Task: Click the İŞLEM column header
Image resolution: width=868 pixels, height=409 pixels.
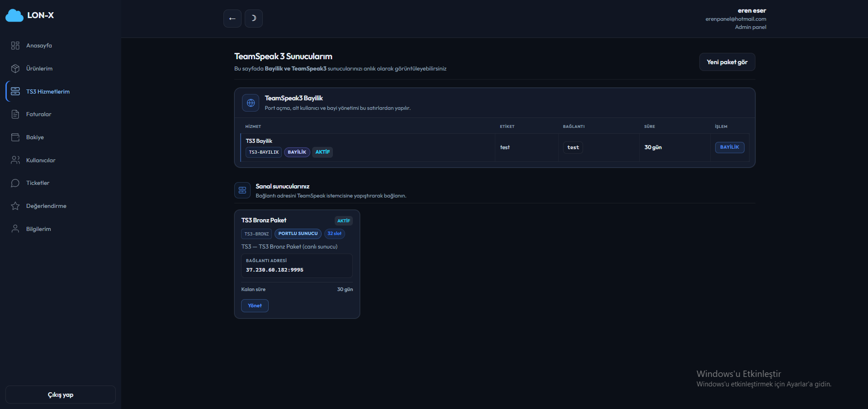Action: pyautogui.click(x=721, y=127)
